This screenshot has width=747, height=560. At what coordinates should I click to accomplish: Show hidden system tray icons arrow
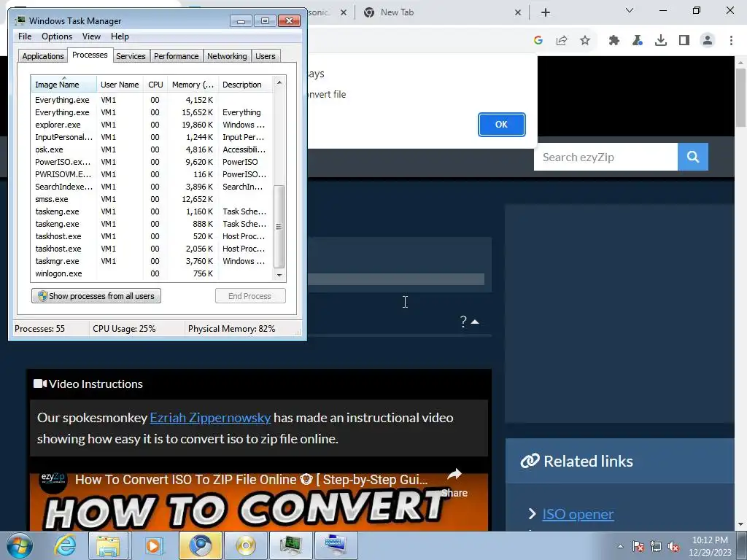click(620, 546)
